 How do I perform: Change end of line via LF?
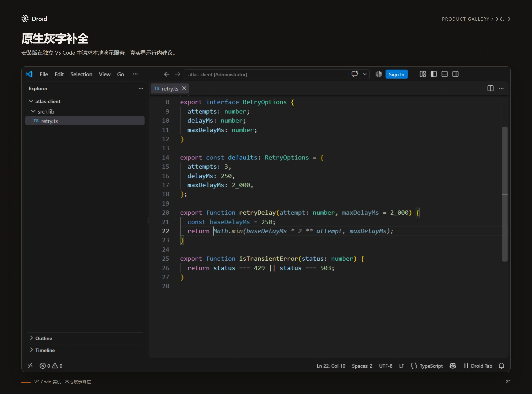(x=401, y=366)
